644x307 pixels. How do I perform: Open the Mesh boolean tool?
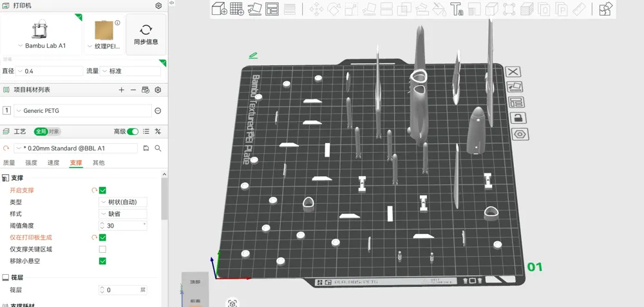[404, 9]
